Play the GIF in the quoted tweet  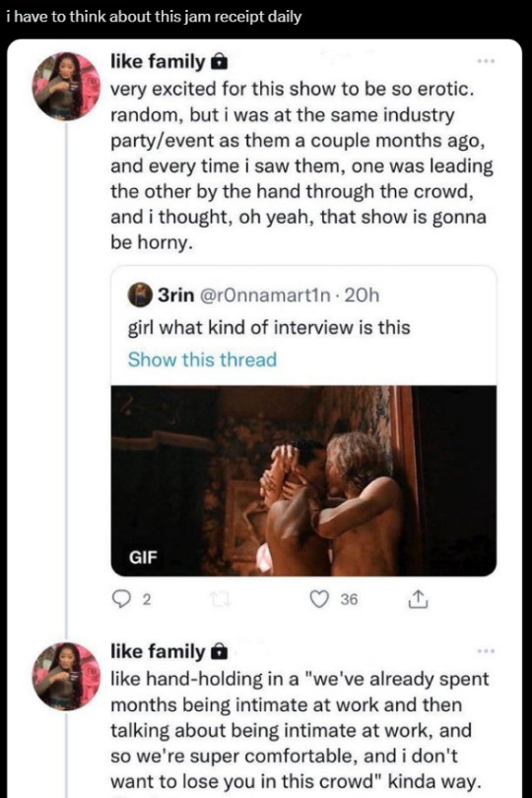coord(303,481)
